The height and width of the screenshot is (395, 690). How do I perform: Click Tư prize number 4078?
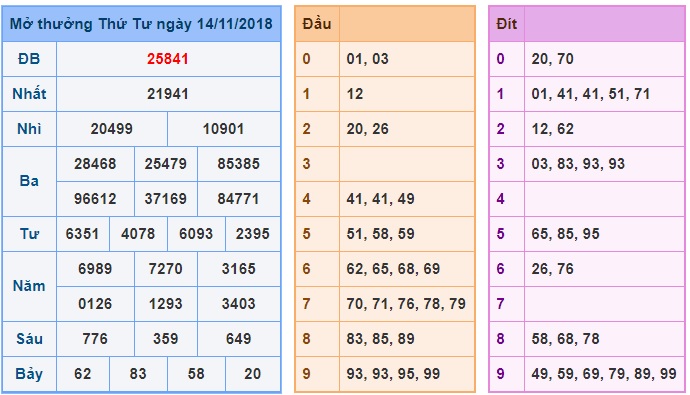click(138, 234)
